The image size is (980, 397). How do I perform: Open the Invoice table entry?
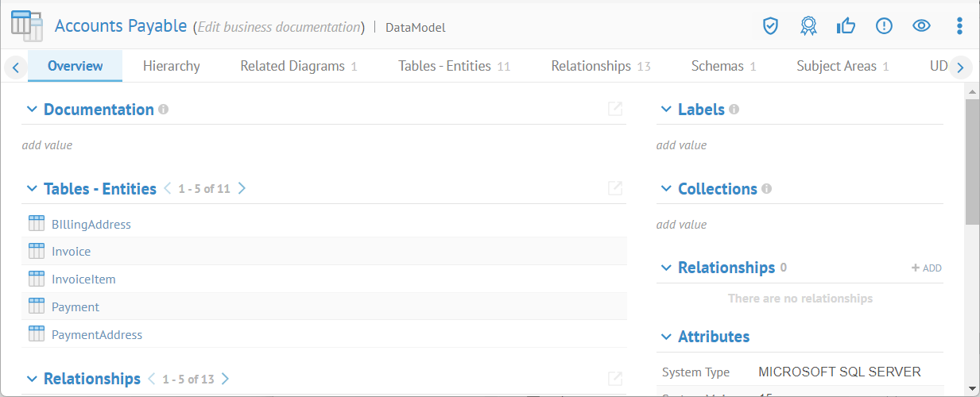[x=71, y=252]
